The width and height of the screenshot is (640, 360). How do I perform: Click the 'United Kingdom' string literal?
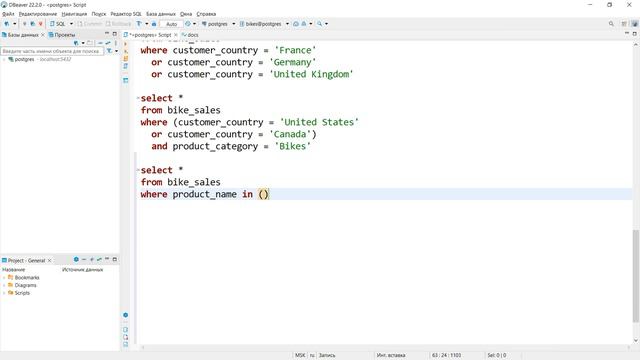pos(311,74)
